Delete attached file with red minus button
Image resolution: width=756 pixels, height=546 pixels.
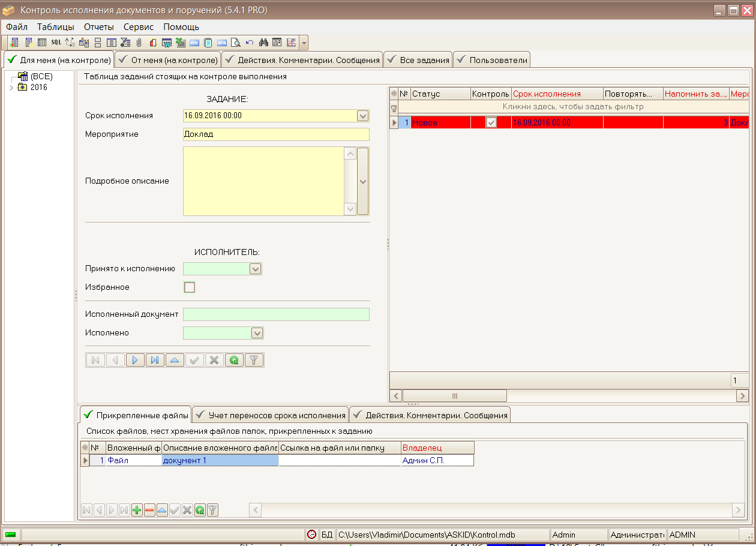149,510
